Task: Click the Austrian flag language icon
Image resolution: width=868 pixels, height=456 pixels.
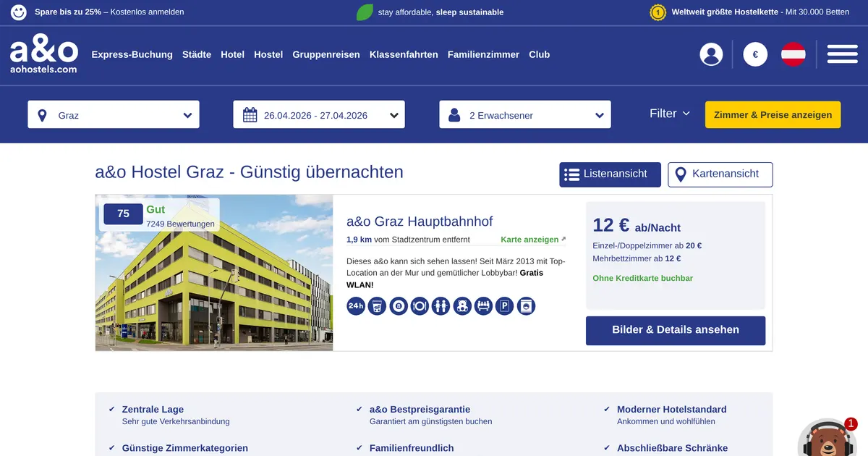Action: pyautogui.click(x=793, y=54)
